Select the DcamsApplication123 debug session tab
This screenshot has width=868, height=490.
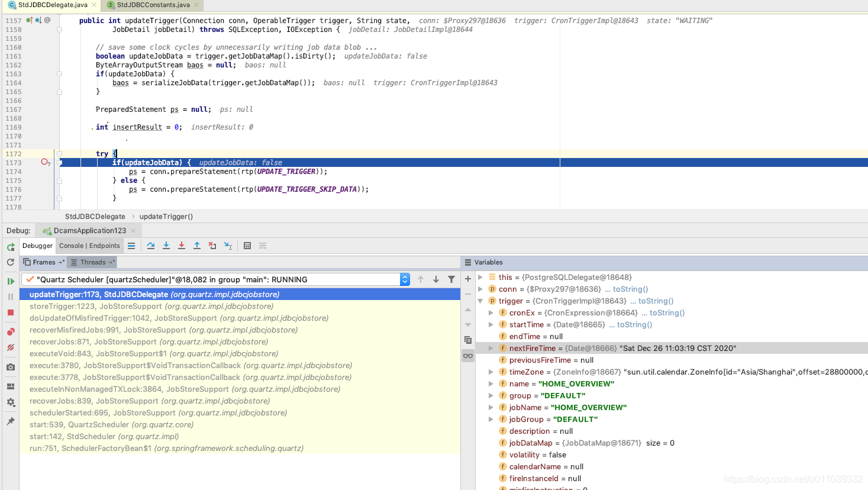89,231
